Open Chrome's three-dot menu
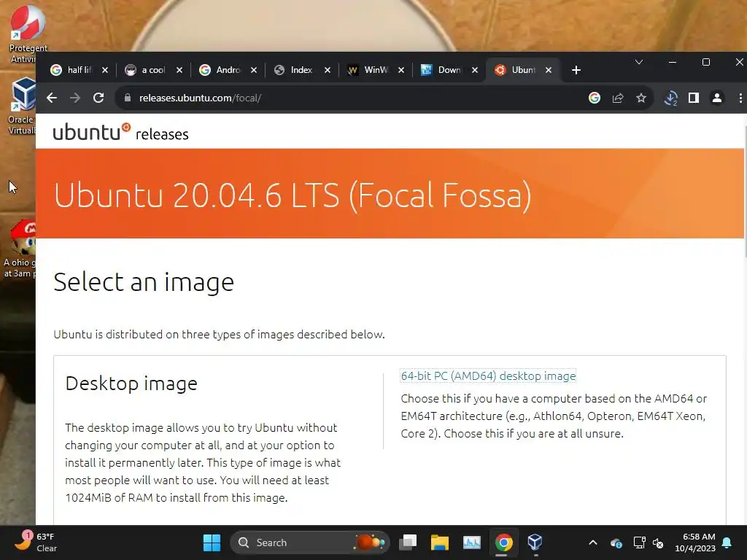 click(x=740, y=98)
